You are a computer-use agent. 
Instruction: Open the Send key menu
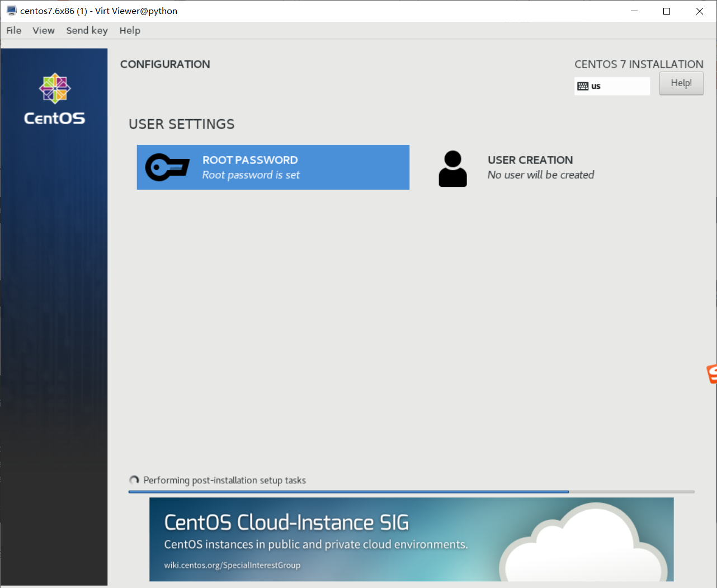[87, 30]
